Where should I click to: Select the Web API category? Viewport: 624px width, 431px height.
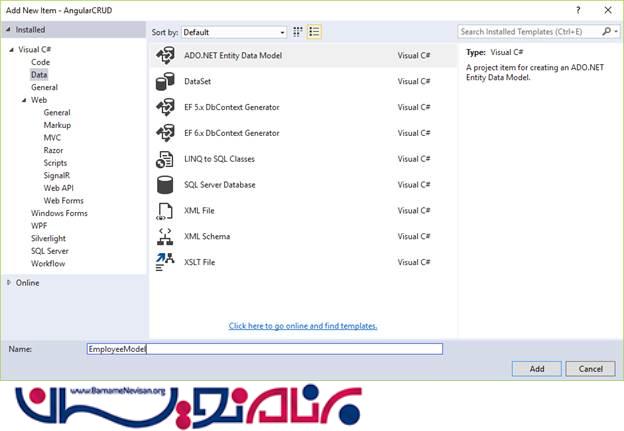coord(58,188)
